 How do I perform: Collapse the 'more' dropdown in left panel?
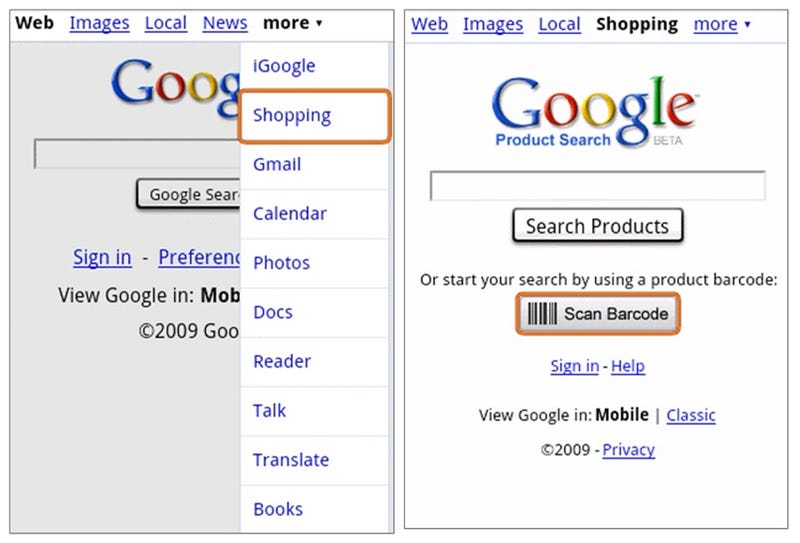click(292, 23)
